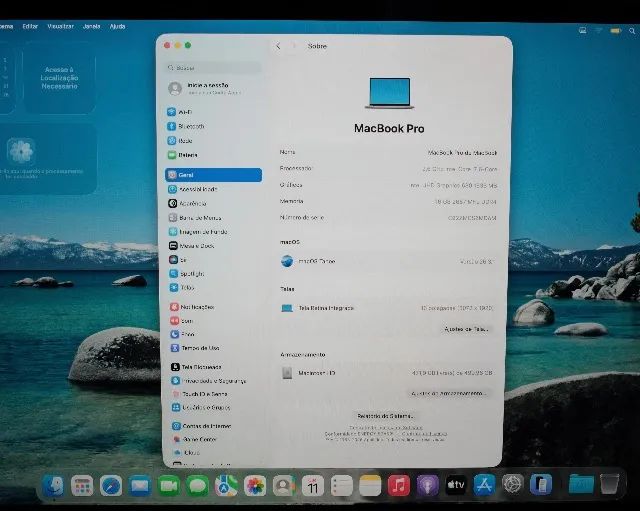Click the Spotlight magnifier in menu bar

coord(632,31)
